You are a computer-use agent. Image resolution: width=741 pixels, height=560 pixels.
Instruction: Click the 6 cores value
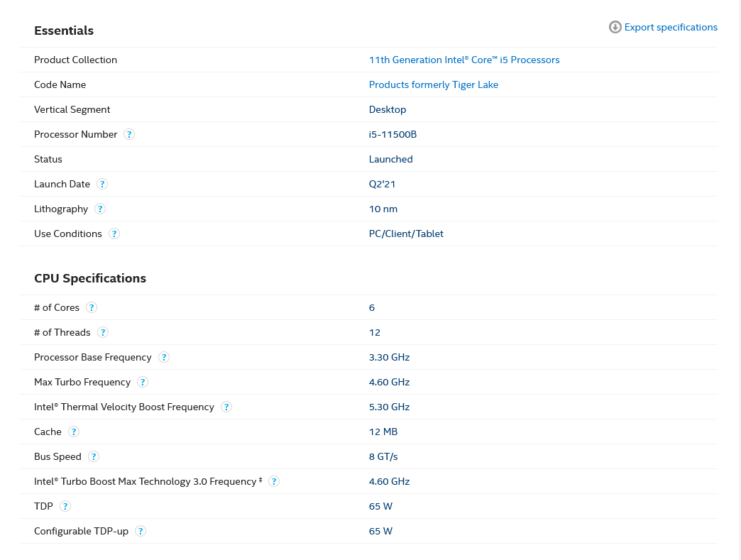click(x=372, y=307)
